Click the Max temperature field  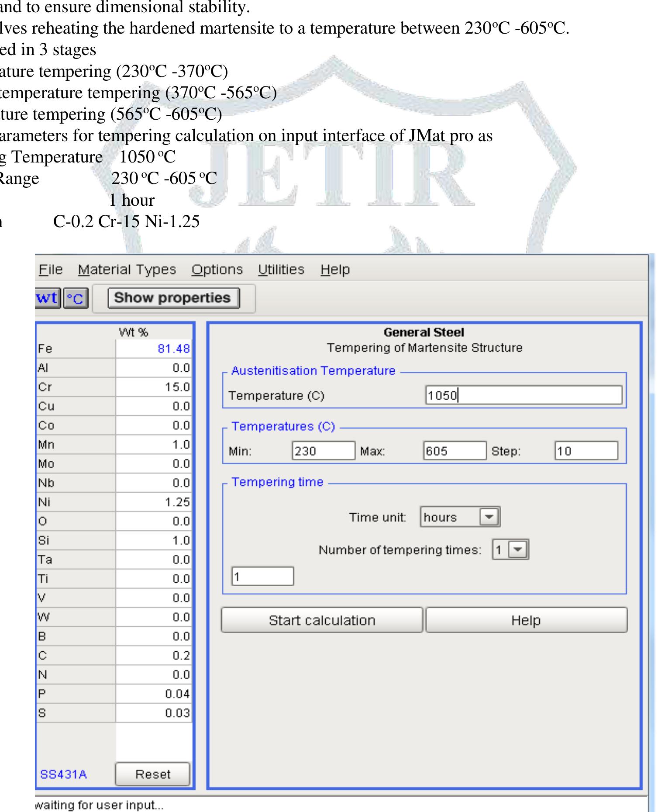(x=455, y=451)
